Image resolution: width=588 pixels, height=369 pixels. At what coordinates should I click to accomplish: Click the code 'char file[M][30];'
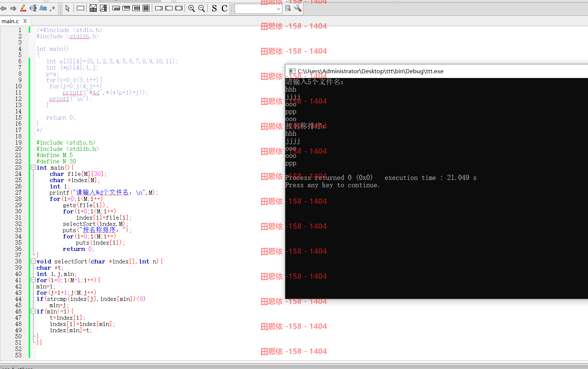[78, 174]
